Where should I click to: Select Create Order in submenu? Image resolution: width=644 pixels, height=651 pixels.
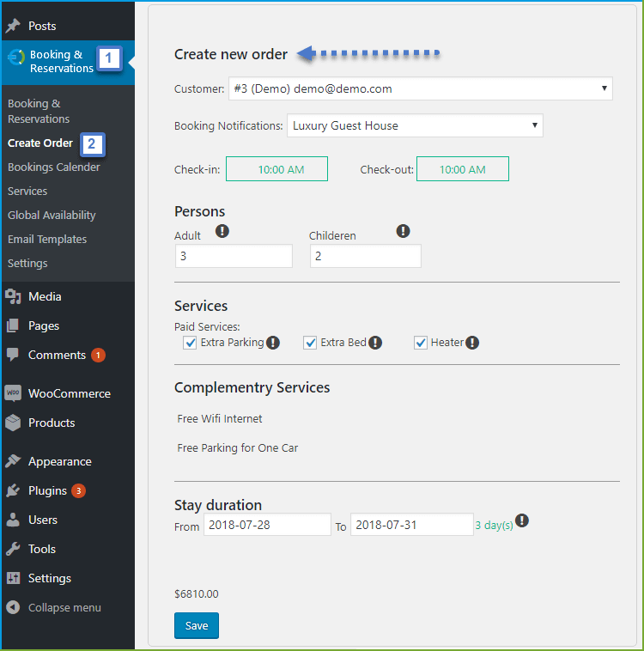[40, 143]
